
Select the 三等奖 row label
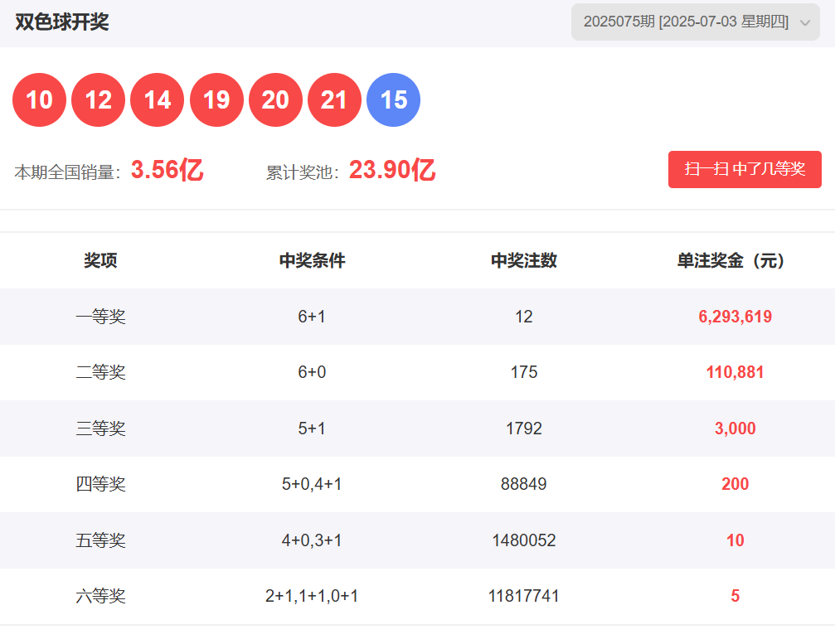100,429
